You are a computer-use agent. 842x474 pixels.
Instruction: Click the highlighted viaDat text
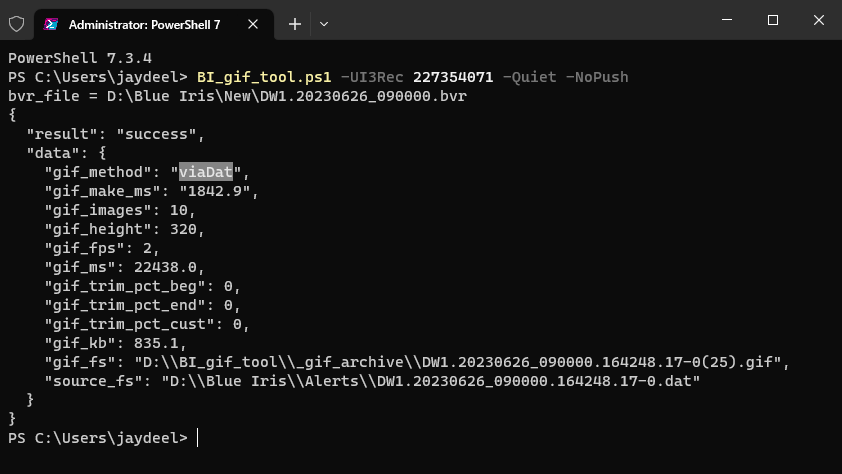click(206, 172)
